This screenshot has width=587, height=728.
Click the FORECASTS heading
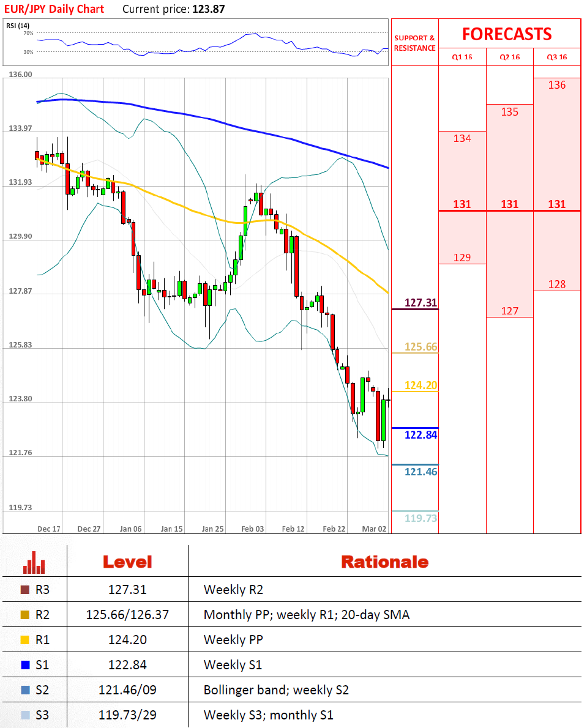(x=507, y=34)
